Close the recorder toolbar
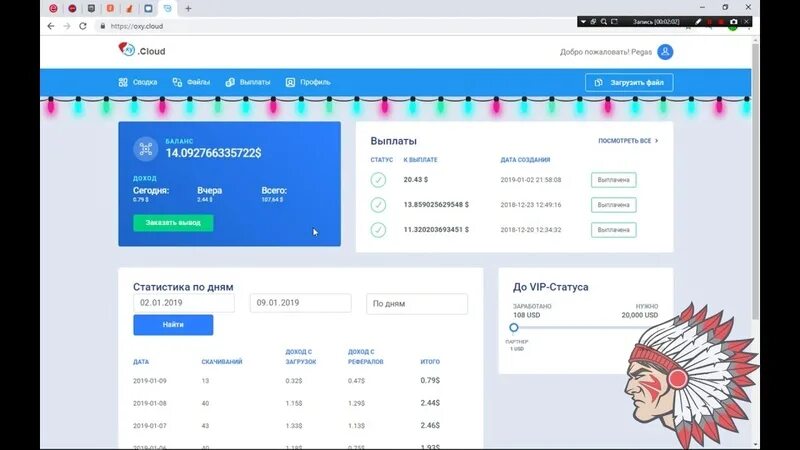800x450 pixels. 746,22
